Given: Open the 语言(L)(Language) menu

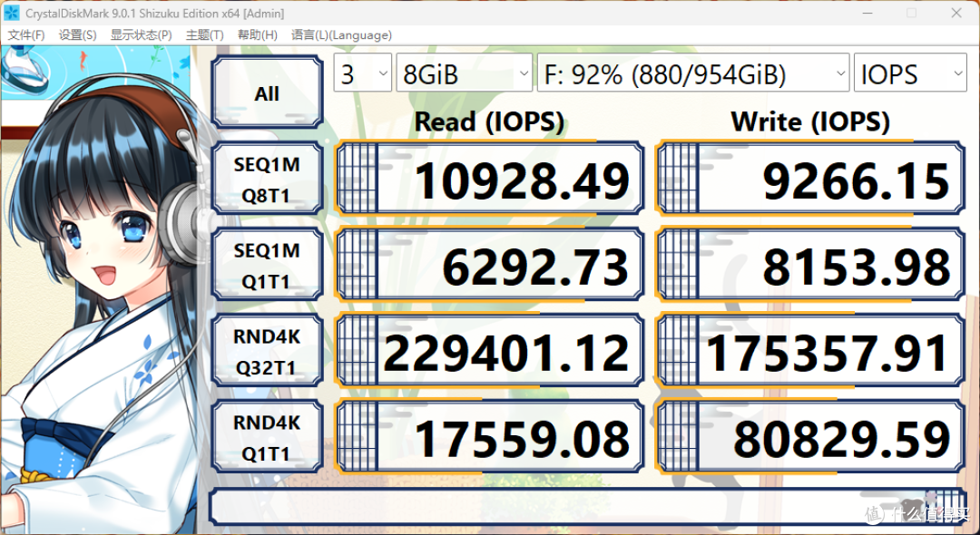Looking at the screenshot, I should click(x=341, y=35).
